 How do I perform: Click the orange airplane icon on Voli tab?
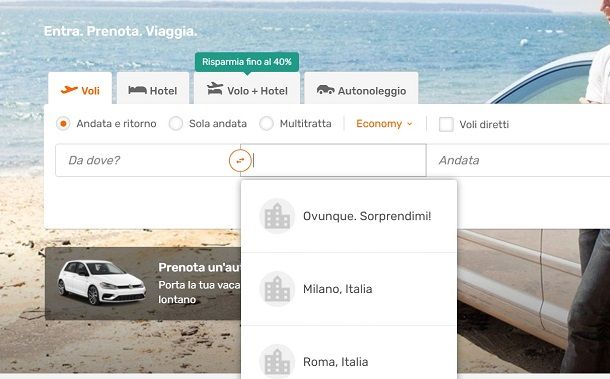(69, 90)
